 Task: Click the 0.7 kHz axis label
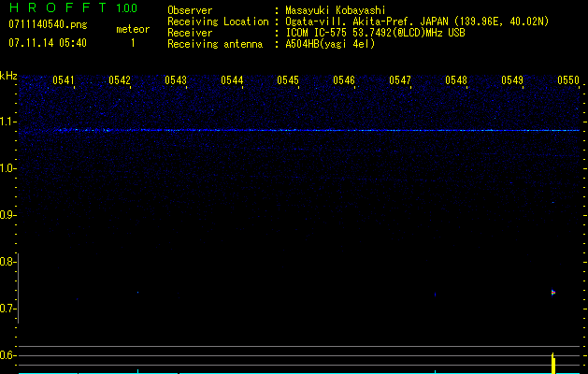coord(7,309)
